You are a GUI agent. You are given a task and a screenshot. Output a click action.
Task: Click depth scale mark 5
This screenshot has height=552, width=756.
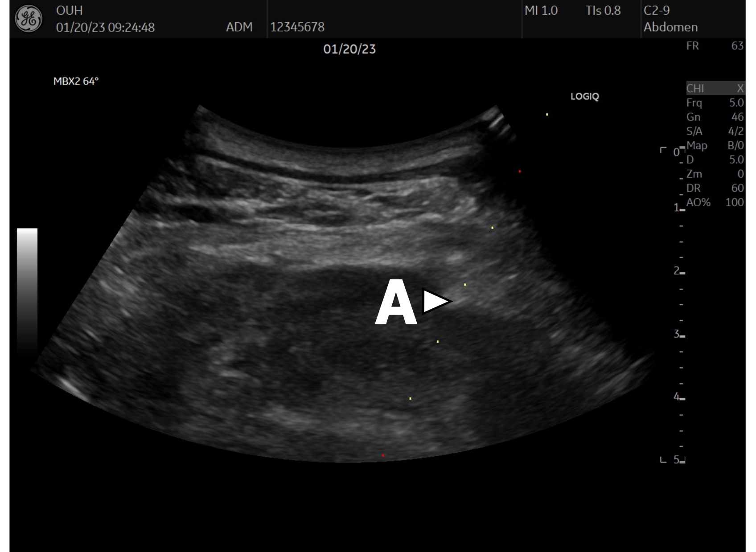(x=676, y=460)
